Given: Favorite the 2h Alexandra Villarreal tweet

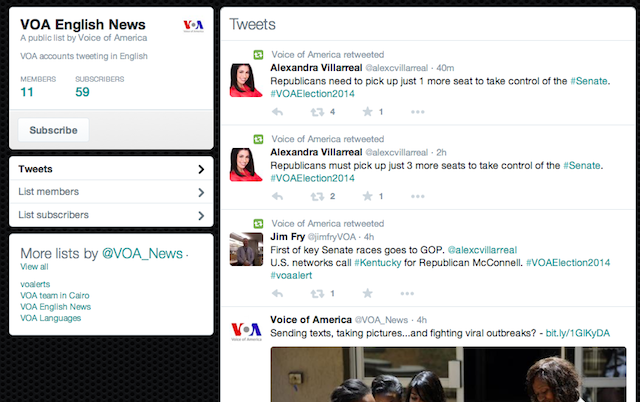Looking at the screenshot, I should click(367, 196).
